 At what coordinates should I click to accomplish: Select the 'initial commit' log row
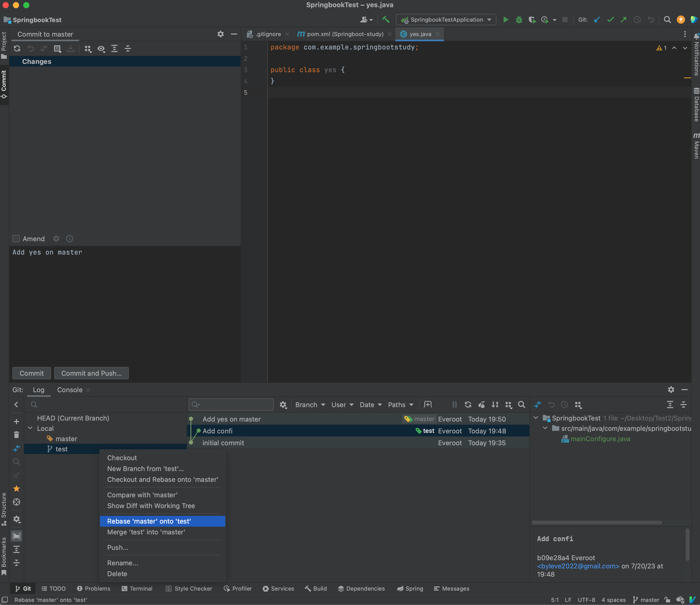[358, 443]
